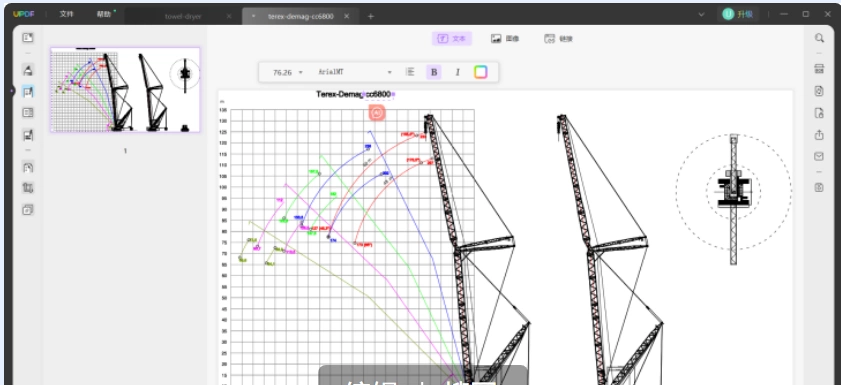The image size is (841, 385).
Task: Switch to the towel-dryer tab
Action: pyautogui.click(x=183, y=16)
